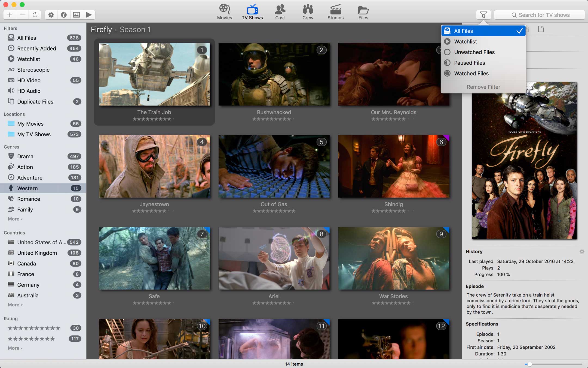Click the plus add button in toolbar
This screenshot has height=368, width=588.
[x=10, y=15]
